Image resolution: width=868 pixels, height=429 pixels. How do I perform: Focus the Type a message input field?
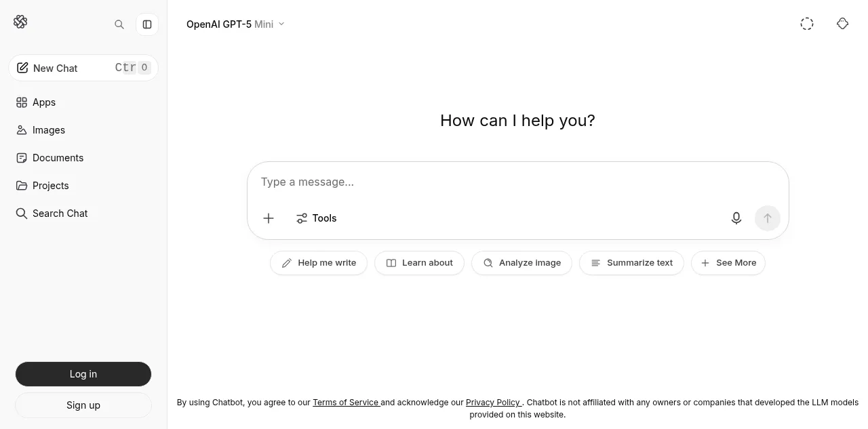pyautogui.click(x=518, y=182)
